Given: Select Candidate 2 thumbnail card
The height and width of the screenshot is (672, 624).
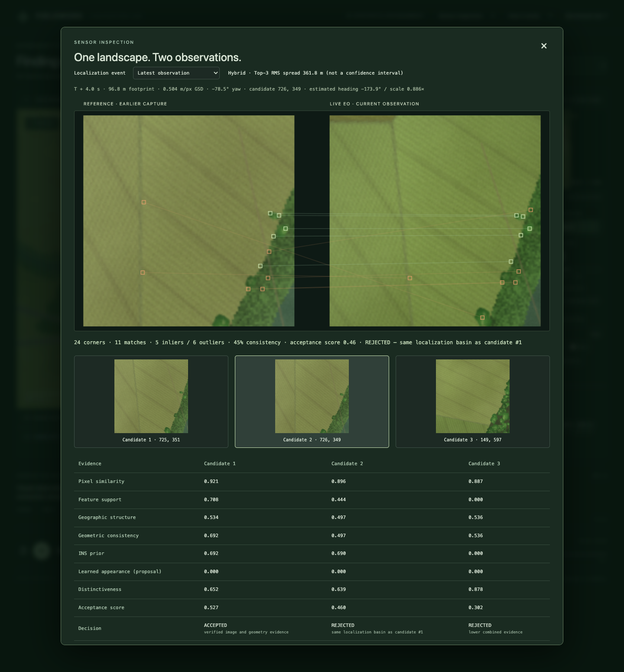Looking at the screenshot, I should pos(312,401).
